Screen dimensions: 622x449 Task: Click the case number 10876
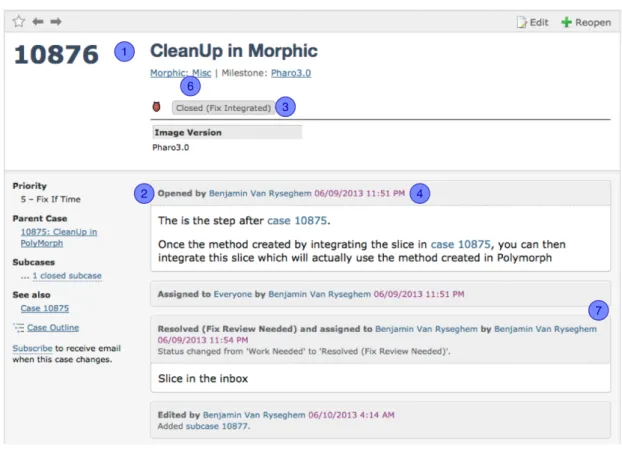[56, 54]
